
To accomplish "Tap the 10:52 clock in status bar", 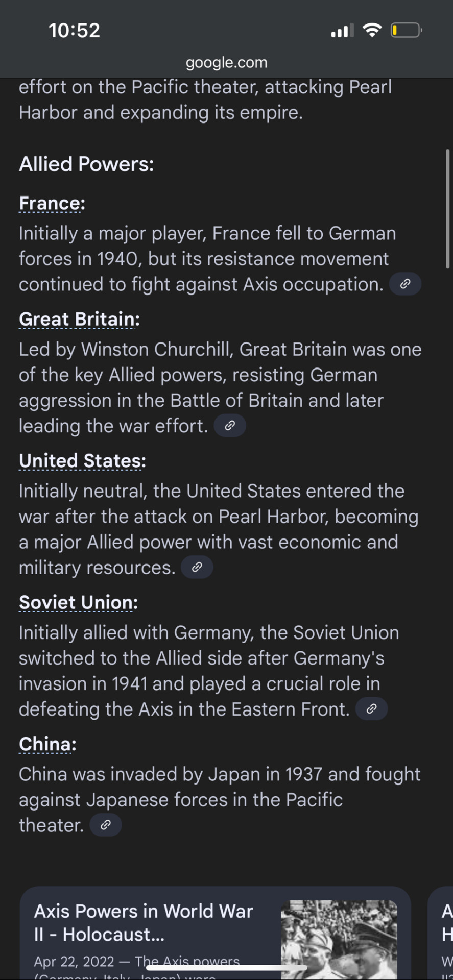I will coord(75,31).
